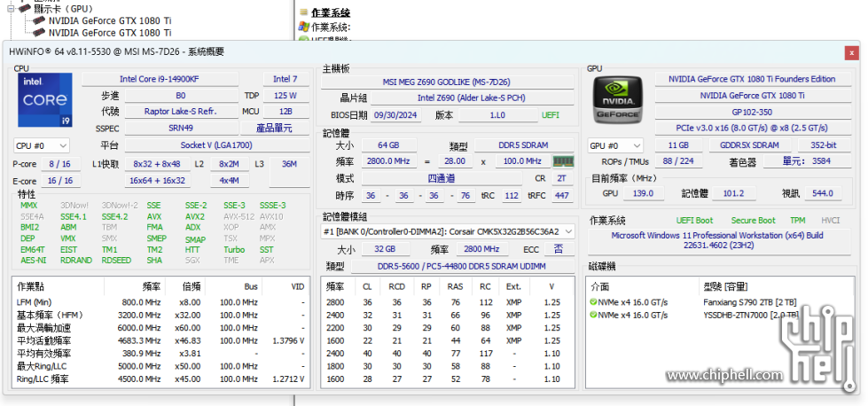Click the DDR5 SDRAM memory type field
Screen dimensions: 868x406
point(523,144)
